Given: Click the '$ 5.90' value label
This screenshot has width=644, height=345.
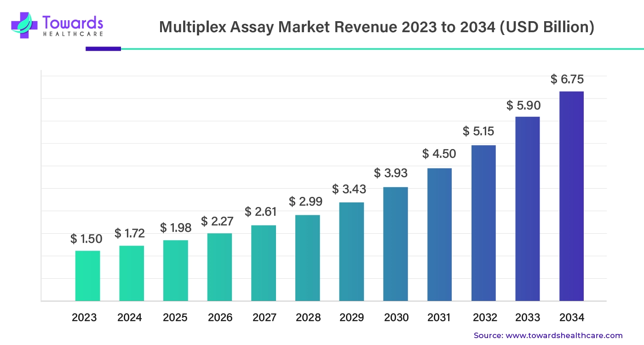Looking at the screenshot, I should click(523, 105).
